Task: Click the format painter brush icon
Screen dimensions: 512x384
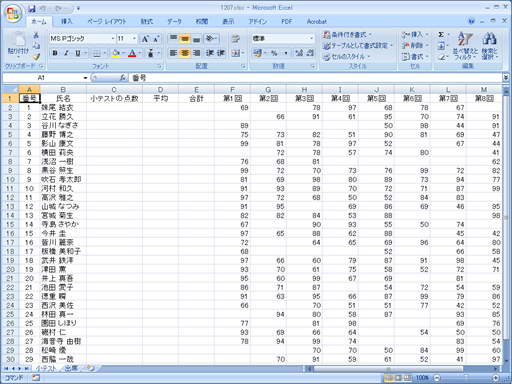Action: pos(36,57)
